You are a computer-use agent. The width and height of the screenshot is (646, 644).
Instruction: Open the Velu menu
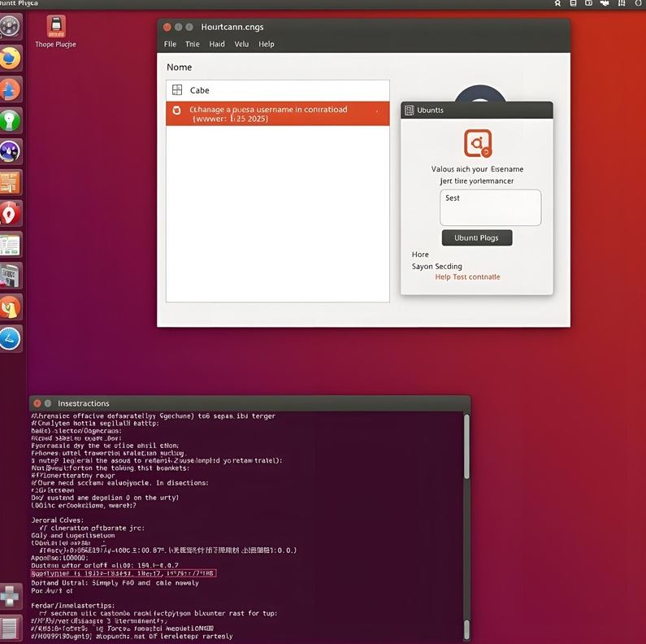[242, 44]
